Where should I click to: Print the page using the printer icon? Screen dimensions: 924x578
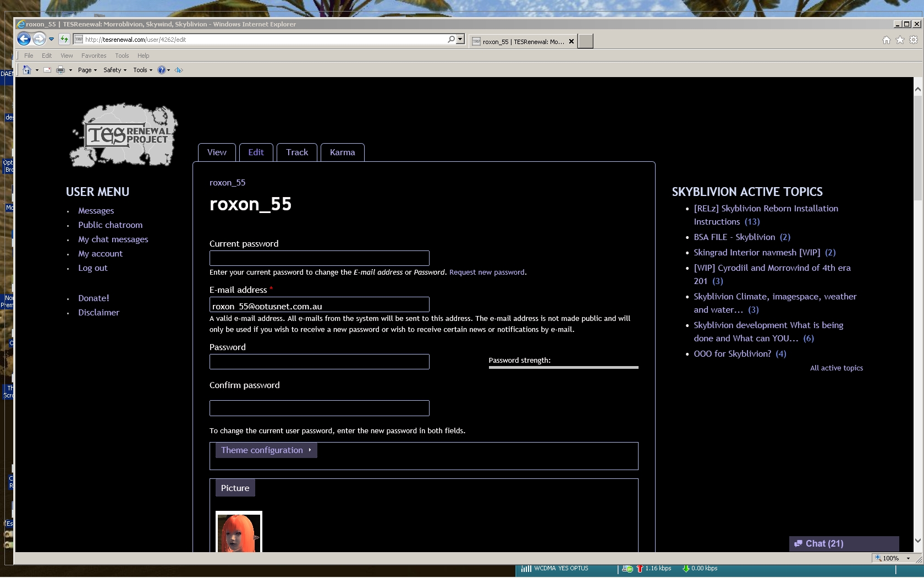[x=61, y=70]
